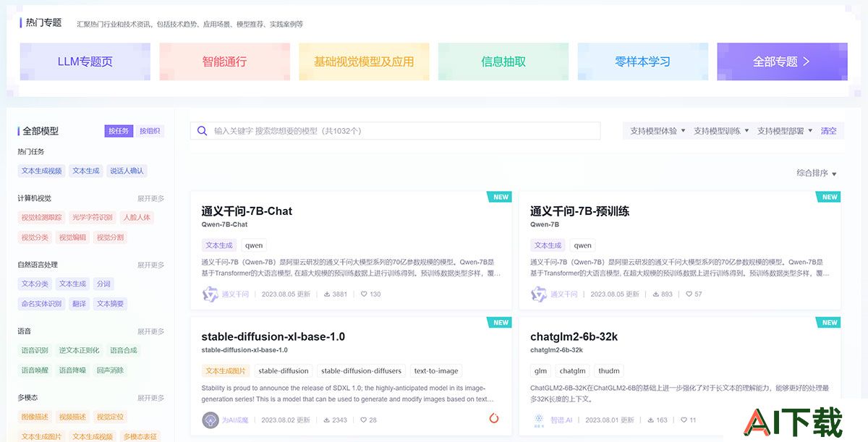Image resolution: width=868 pixels, height=442 pixels.
Task: Open the LLM专题页 topic
Action: click(85, 61)
